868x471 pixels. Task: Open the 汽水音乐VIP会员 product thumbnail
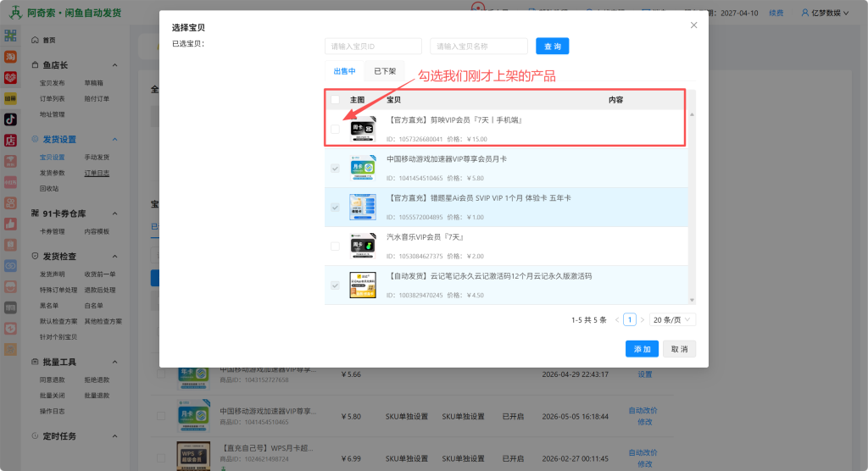point(363,246)
